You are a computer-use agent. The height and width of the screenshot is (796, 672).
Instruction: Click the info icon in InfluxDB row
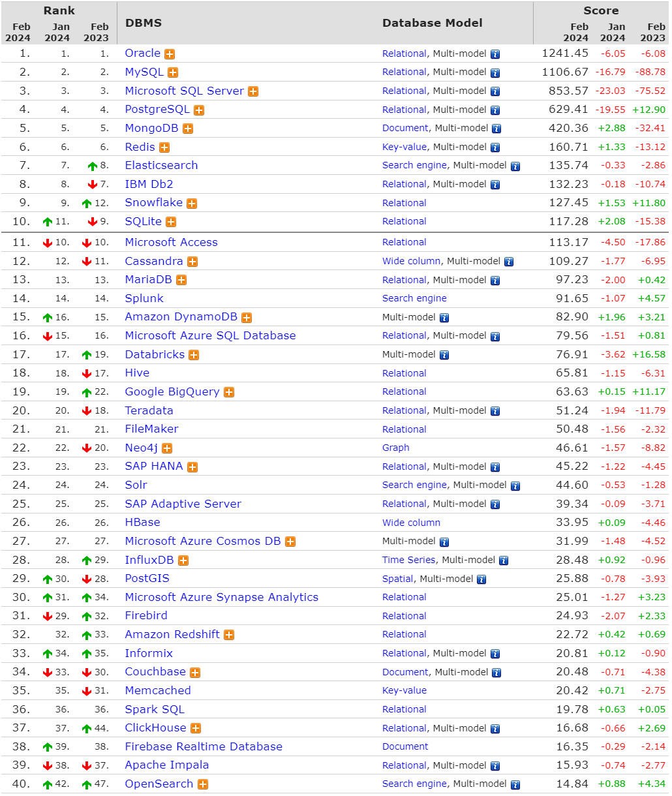click(503, 560)
